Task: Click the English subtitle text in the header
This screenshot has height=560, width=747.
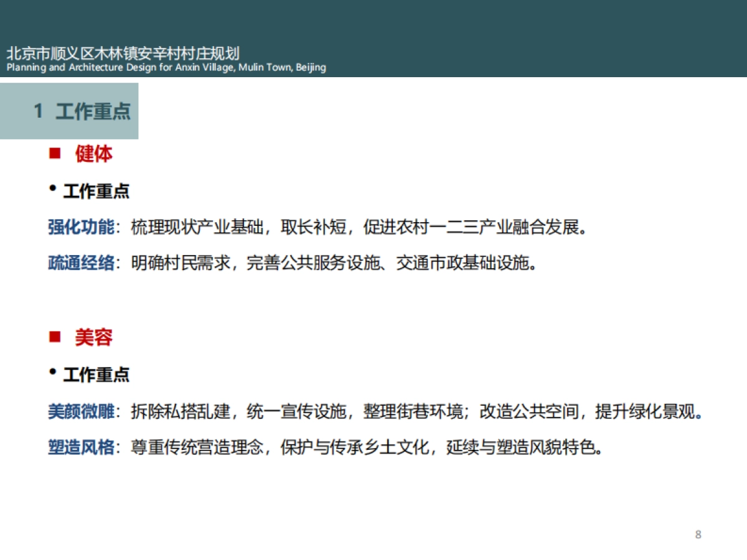Action: (165, 67)
